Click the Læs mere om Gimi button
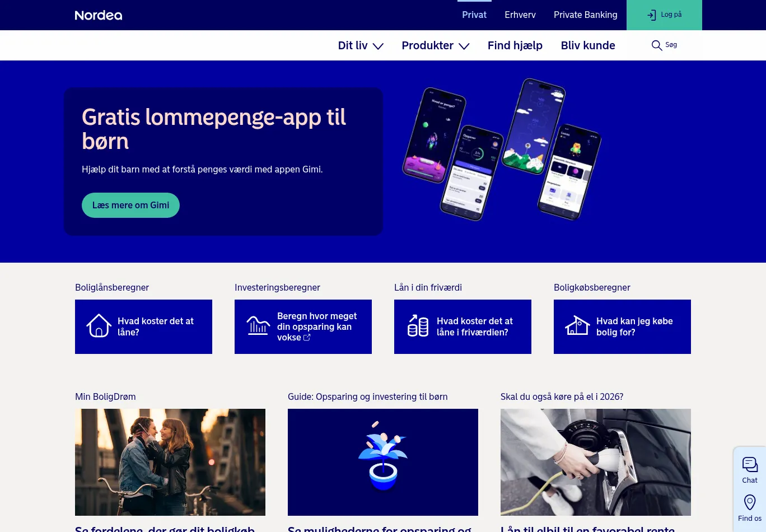766x532 pixels. tap(130, 205)
